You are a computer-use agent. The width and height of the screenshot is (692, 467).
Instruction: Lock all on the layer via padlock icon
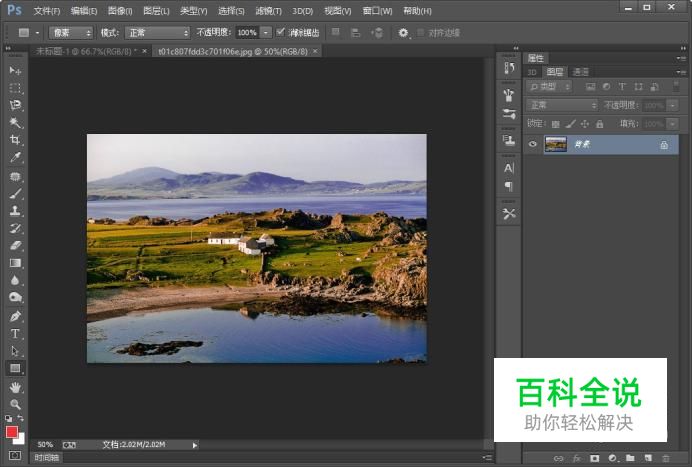pyautogui.click(x=599, y=124)
